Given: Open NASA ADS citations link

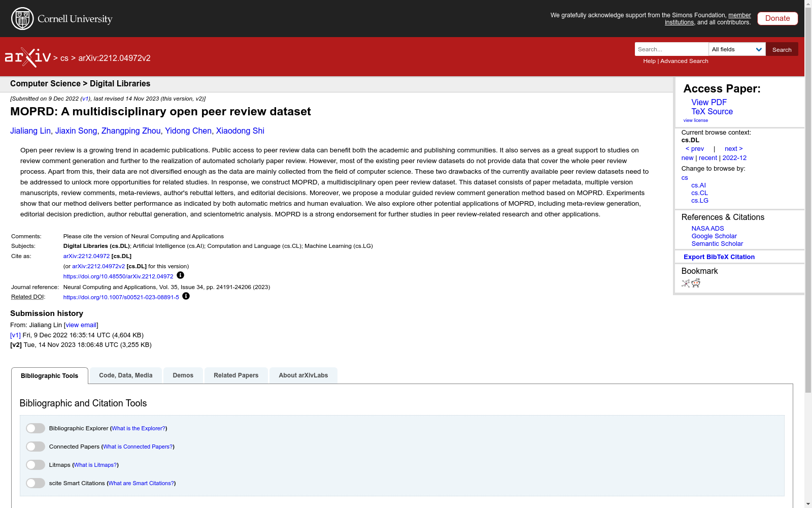Looking at the screenshot, I should click(707, 229).
